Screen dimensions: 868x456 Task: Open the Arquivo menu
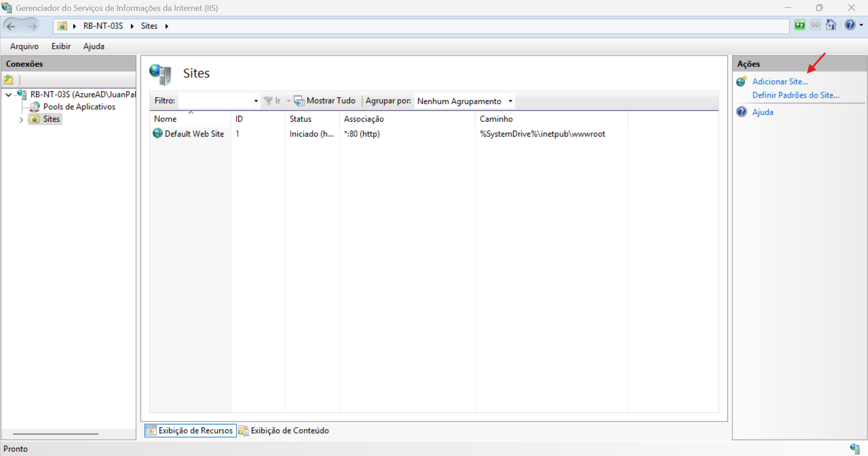point(24,46)
